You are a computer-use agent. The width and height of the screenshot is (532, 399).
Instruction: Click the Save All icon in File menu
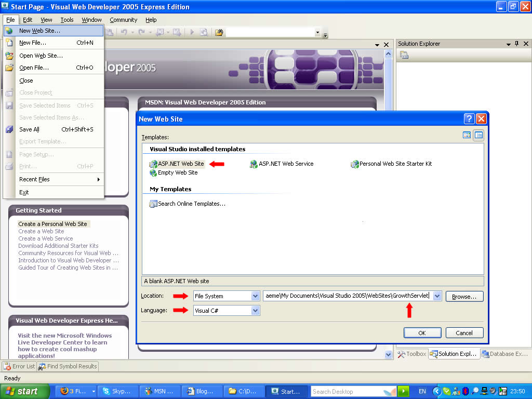click(x=9, y=129)
